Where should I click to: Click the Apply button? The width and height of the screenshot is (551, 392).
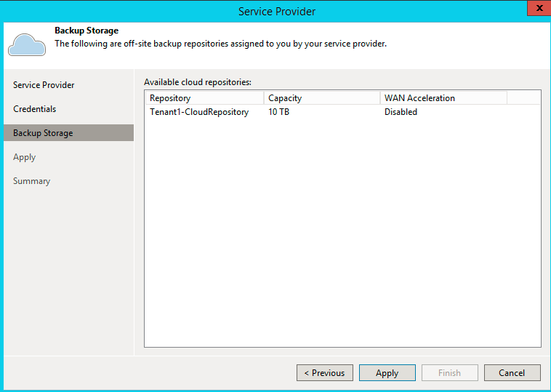pos(387,372)
